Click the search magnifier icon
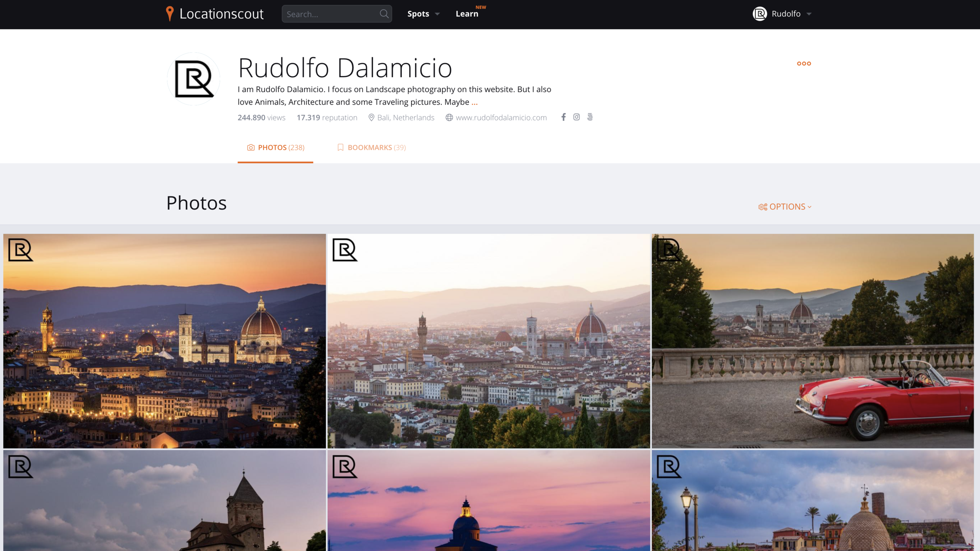The height and width of the screenshot is (551, 980). [x=384, y=14]
